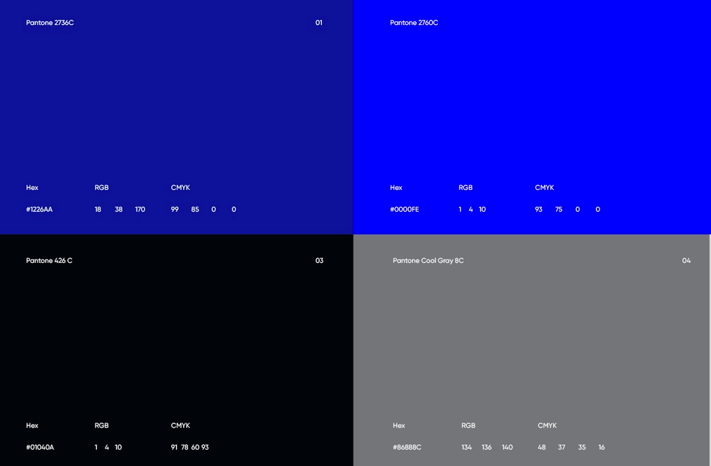
Task: Select the hex value #86888C
Action: pos(407,448)
